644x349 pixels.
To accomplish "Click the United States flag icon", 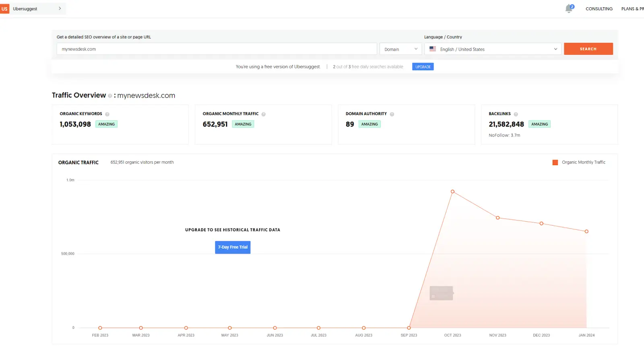I will 433,49.
